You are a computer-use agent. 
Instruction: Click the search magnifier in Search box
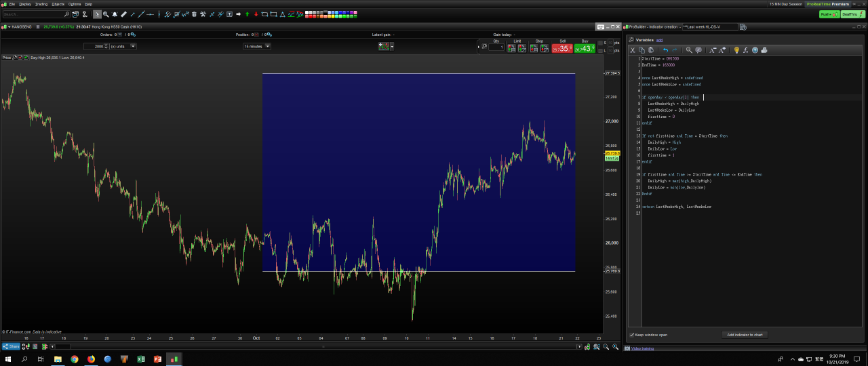pos(66,14)
